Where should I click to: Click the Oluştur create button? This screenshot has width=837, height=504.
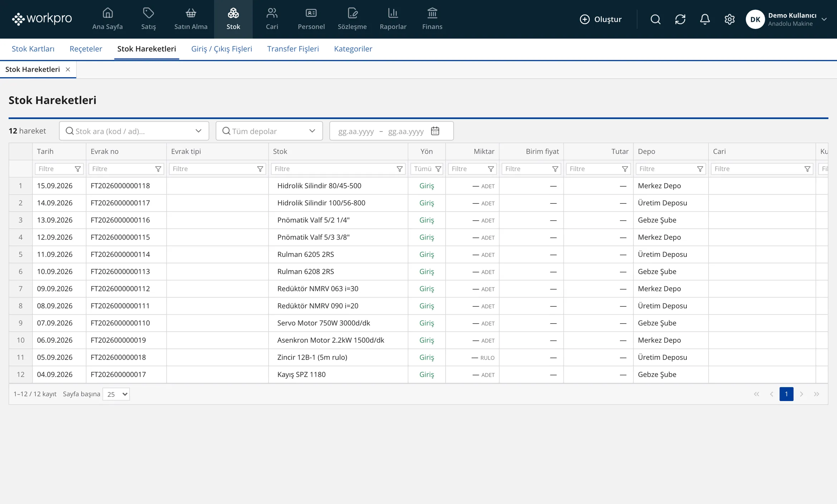(601, 19)
